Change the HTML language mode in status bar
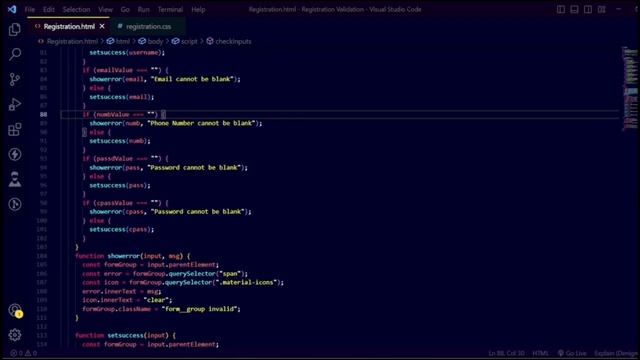This screenshot has height=360, width=640. (x=540, y=353)
